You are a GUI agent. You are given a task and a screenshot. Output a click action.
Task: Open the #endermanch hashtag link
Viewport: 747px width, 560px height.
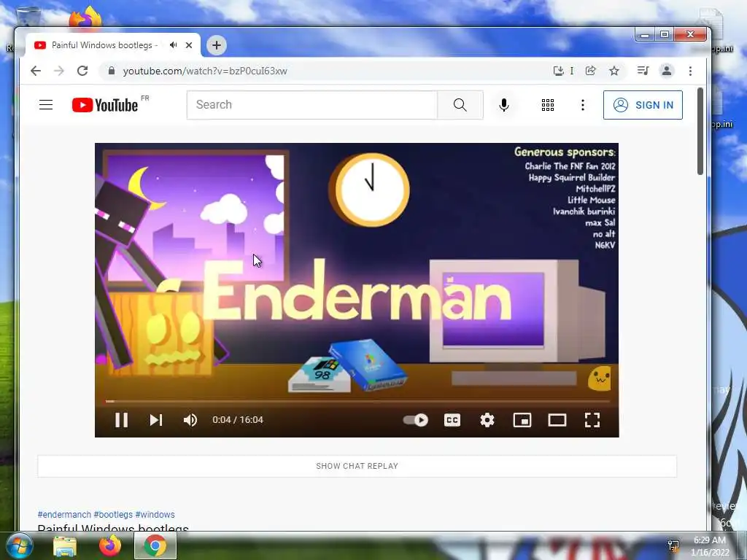pyautogui.click(x=64, y=515)
